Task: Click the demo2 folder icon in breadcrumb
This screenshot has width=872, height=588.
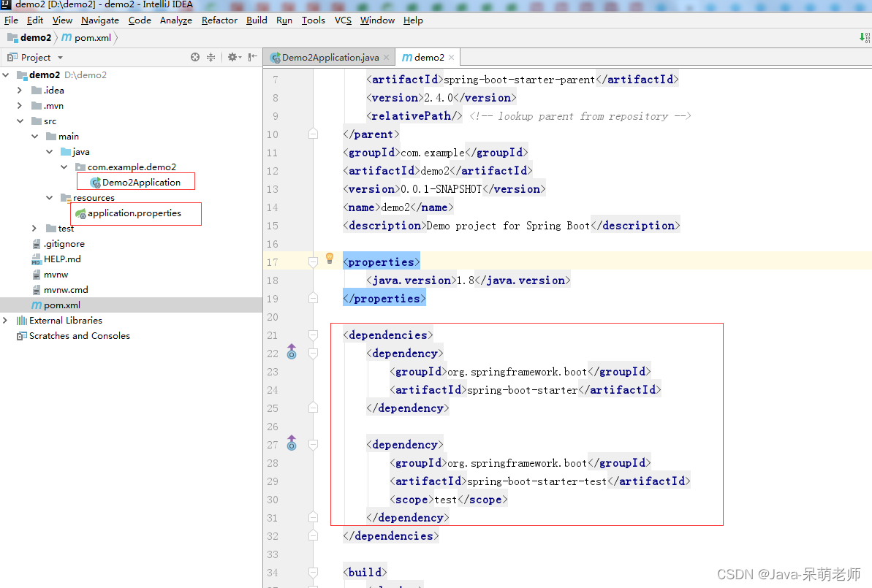Action: pos(12,37)
